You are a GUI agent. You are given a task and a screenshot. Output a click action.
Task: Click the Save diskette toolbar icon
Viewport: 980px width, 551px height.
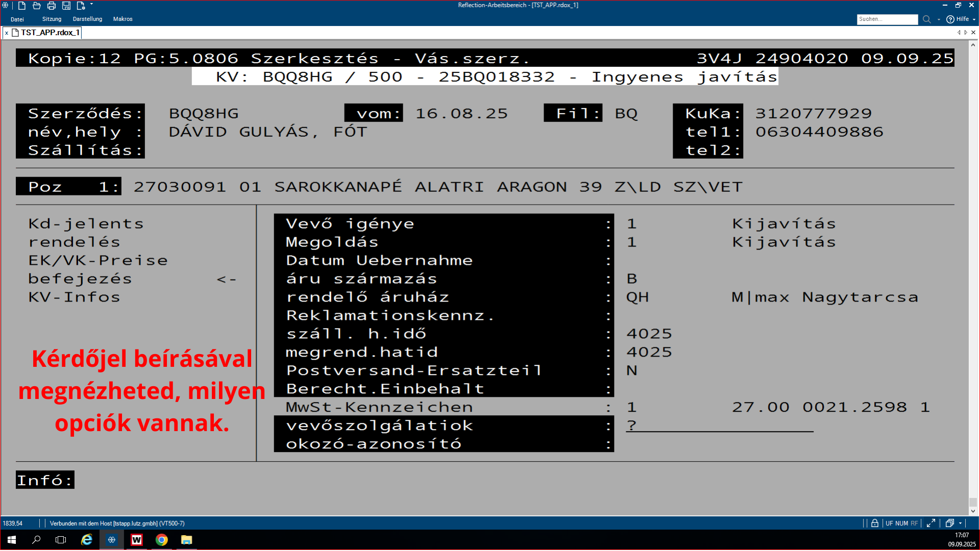point(66,6)
